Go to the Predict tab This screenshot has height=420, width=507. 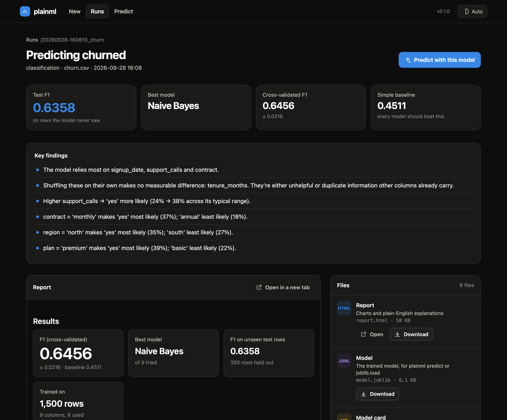[x=124, y=11]
